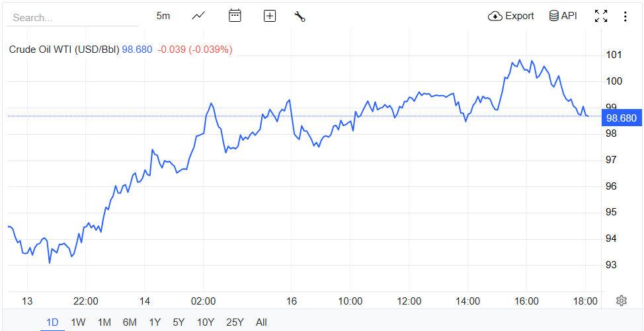Image resolution: width=644 pixels, height=331 pixels.
Task: Open the chart type line icon
Action: tap(198, 16)
